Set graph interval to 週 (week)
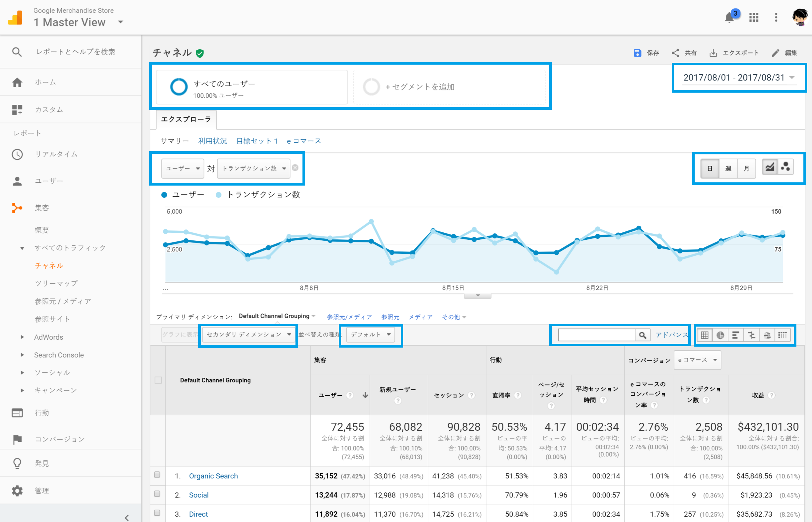 (x=728, y=168)
